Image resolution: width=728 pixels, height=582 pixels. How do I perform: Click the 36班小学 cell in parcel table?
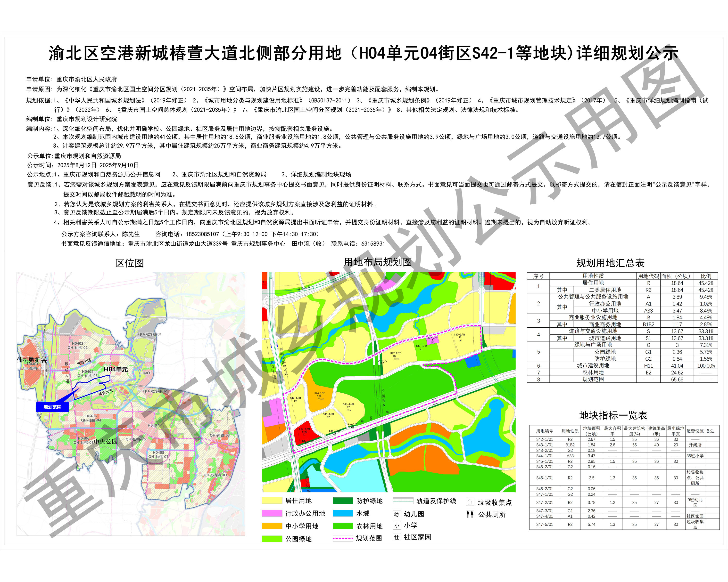point(695,456)
